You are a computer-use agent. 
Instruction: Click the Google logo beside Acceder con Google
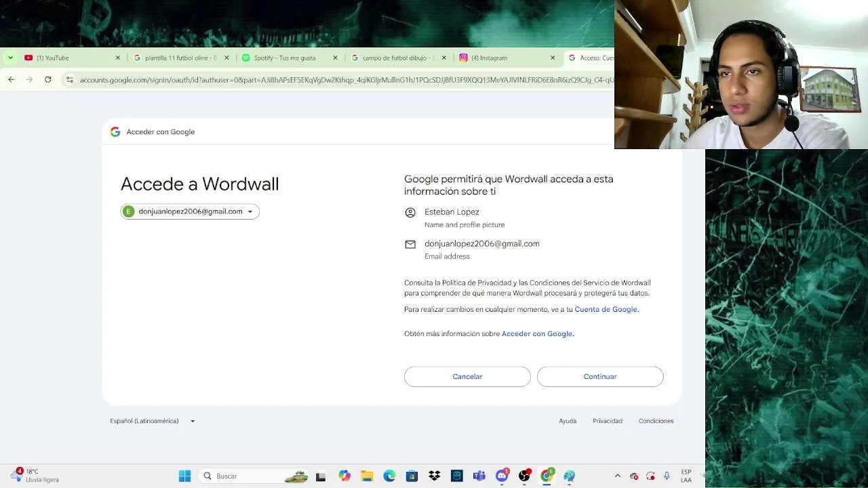[115, 131]
